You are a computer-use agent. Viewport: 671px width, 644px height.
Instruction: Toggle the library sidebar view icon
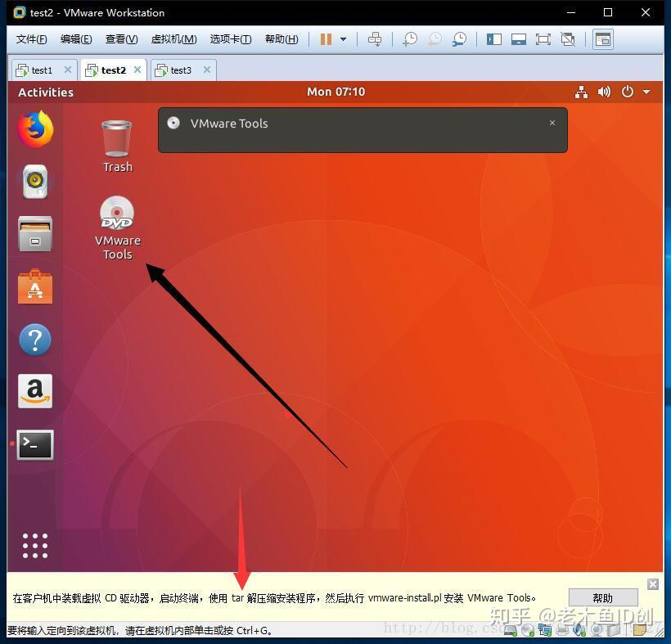pos(493,39)
